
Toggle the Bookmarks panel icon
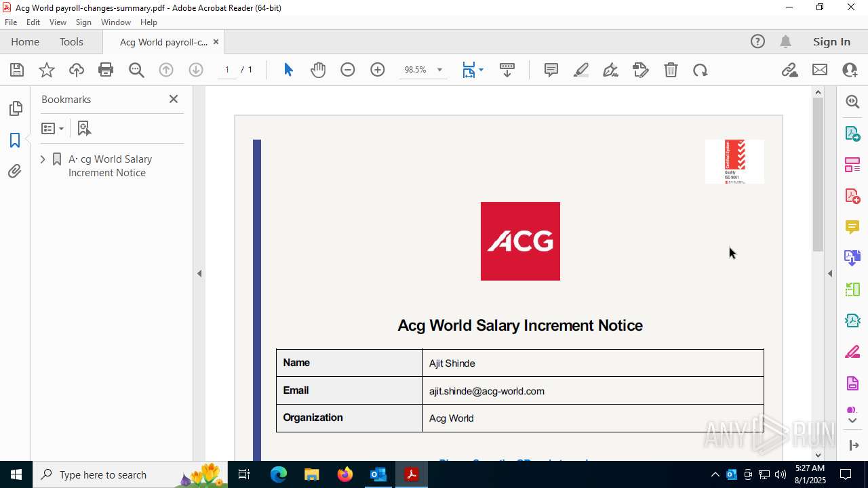[x=15, y=140]
